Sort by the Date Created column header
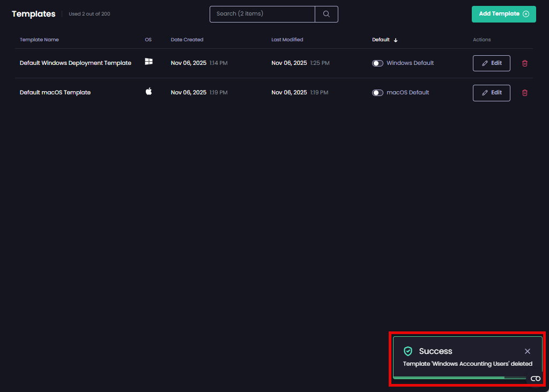This screenshot has width=549, height=392. pyautogui.click(x=187, y=40)
